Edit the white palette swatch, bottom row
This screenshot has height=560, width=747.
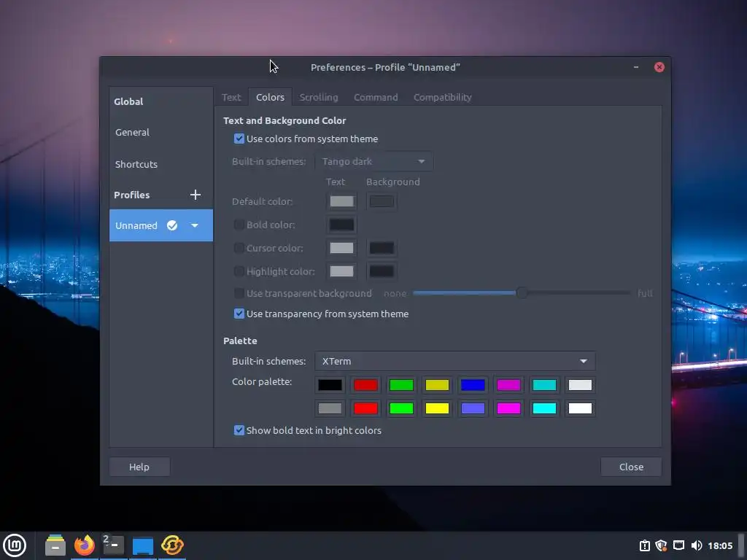click(580, 408)
